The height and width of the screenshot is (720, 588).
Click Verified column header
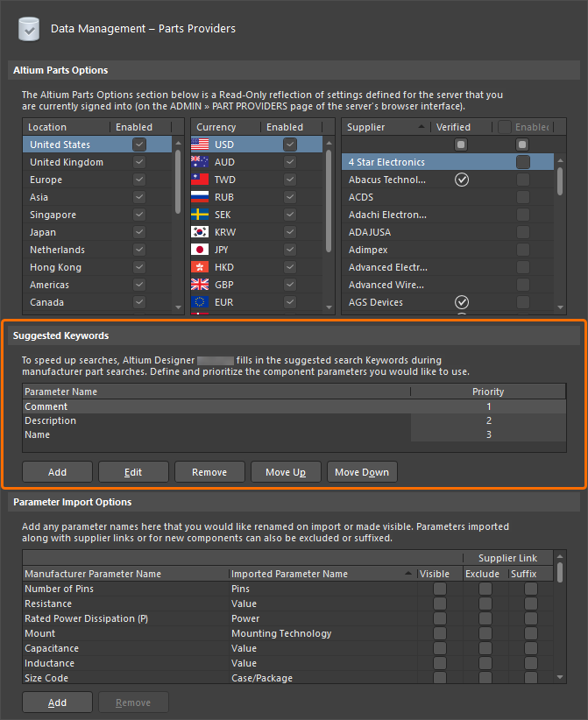(461, 127)
